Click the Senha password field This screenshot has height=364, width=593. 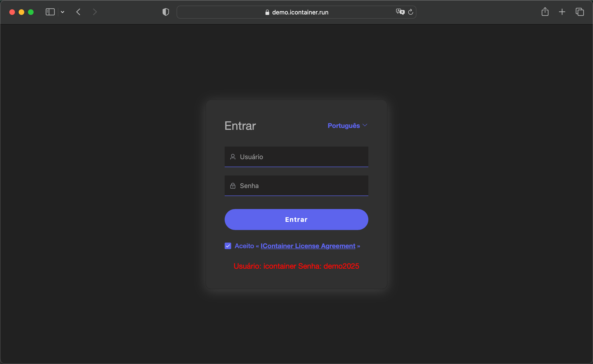point(296,185)
